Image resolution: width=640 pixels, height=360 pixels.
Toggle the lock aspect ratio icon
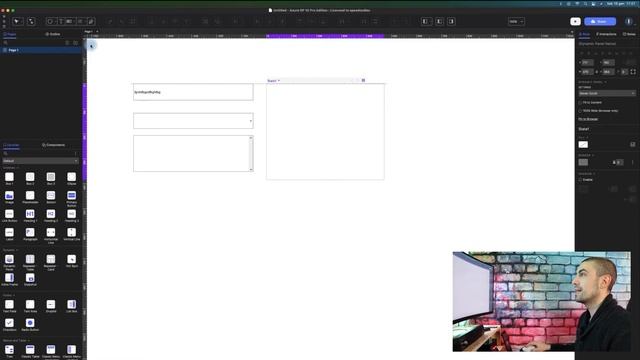[596, 72]
